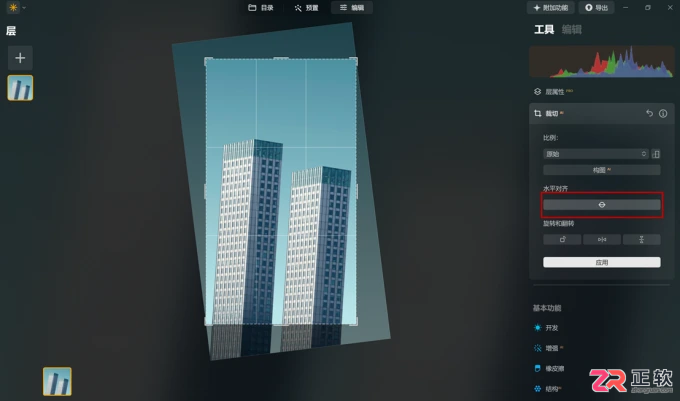Select the 工具 tools tab

[544, 29]
